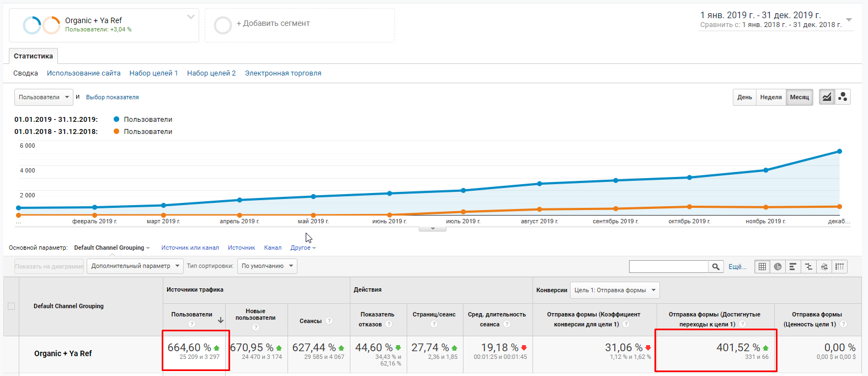Select the motion chart bubbles icon
This screenshot has width=868, height=376.
(843, 97)
